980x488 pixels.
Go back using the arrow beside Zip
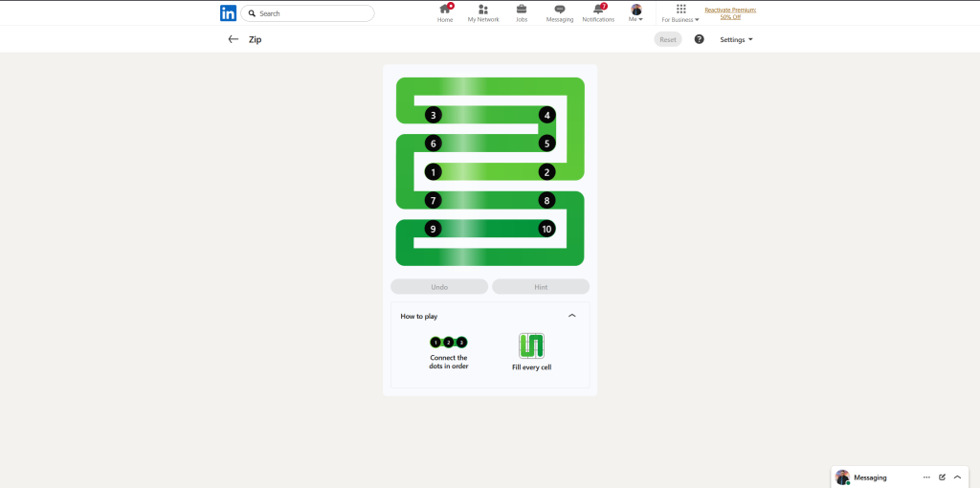point(234,39)
